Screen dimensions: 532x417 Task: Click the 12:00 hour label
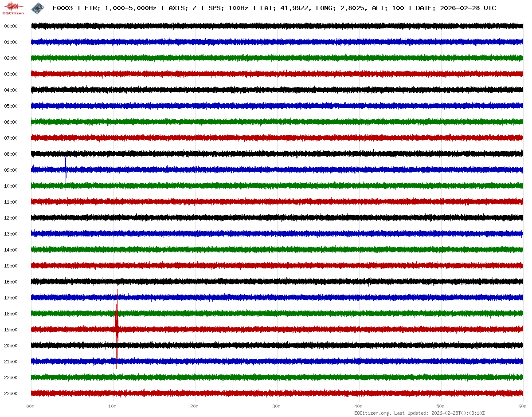[x=11, y=218]
